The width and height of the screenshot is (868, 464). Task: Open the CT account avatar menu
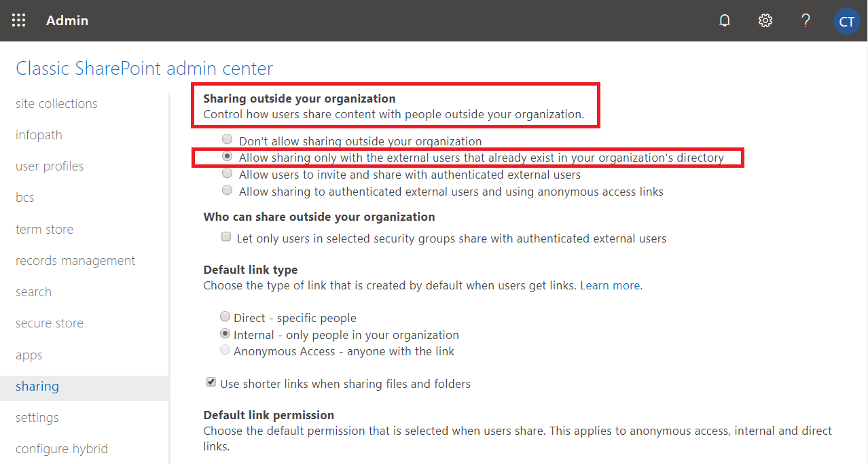(x=846, y=21)
